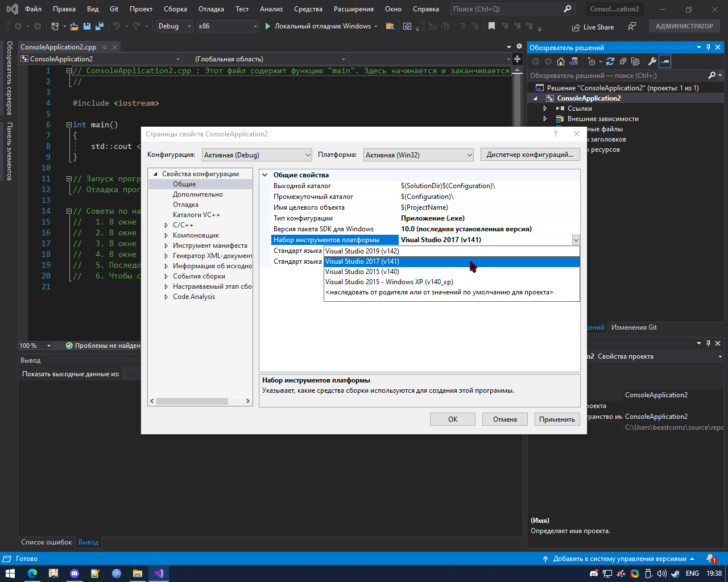Expand the C/C++ node in properties tree
Screen dimensions: 728x582
166,225
